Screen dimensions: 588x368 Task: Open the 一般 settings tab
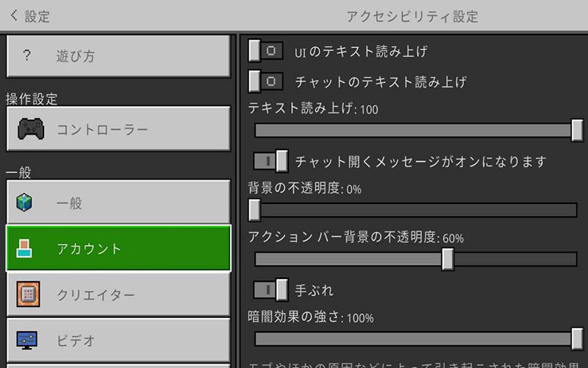118,202
